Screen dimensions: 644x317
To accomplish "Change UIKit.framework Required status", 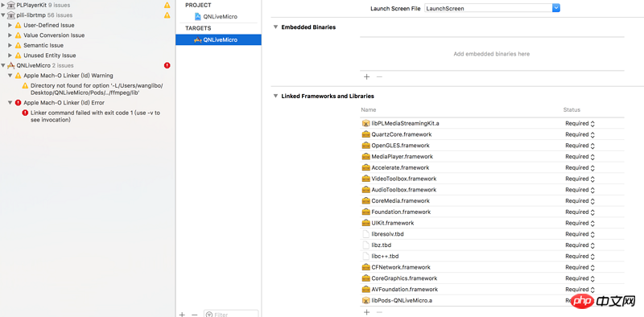I will tap(580, 223).
